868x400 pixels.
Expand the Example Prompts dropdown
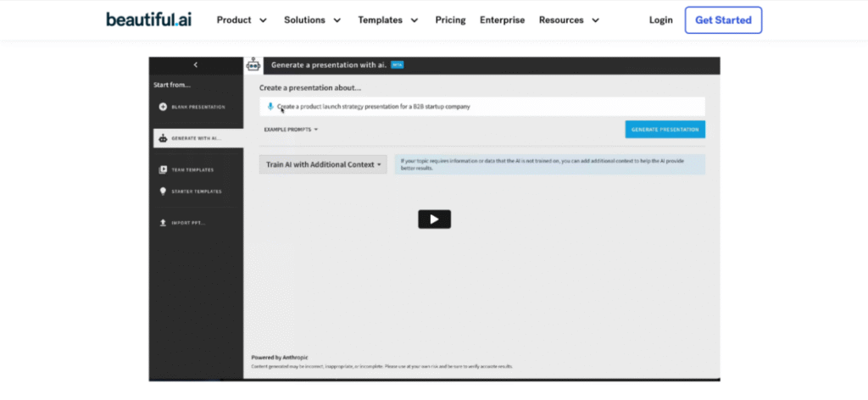(x=291, y=130)
